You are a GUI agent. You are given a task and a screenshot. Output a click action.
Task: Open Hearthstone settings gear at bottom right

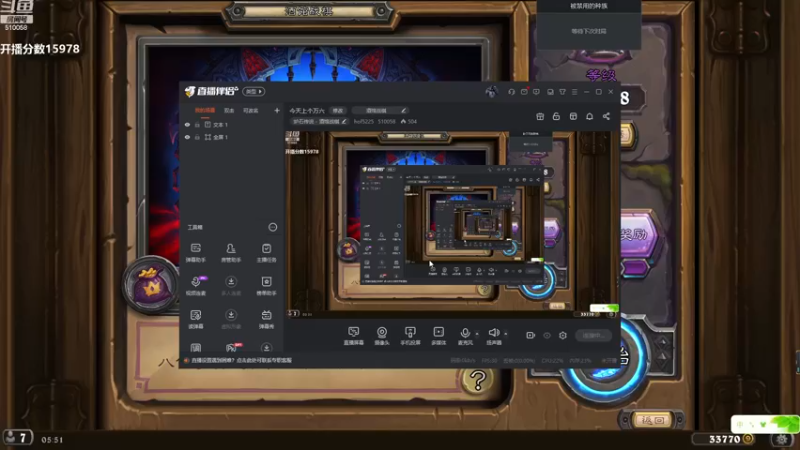pyautogui.click(x=782, y=439)
